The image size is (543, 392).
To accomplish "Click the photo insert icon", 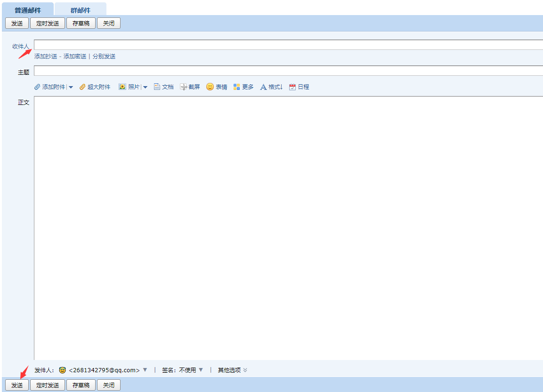I will [122, 87].
